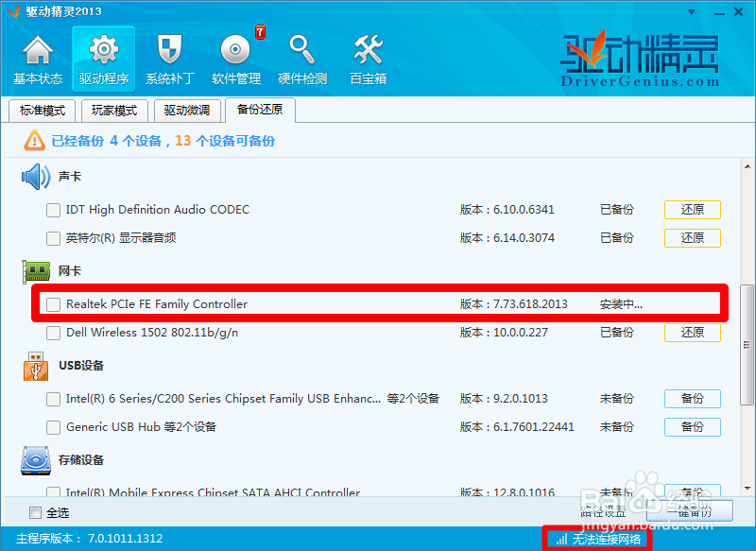Click the 安装中... status text
The image size is (756, 551).
621,304
